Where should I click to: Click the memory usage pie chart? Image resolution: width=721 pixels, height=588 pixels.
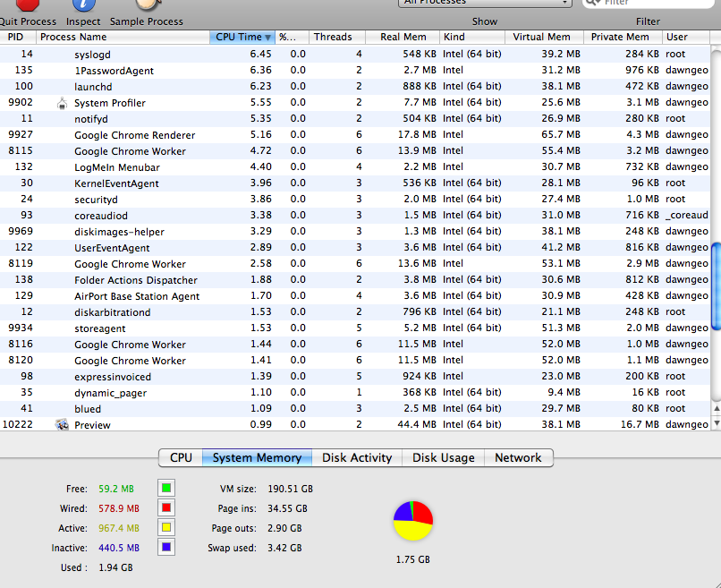point(413,520)
